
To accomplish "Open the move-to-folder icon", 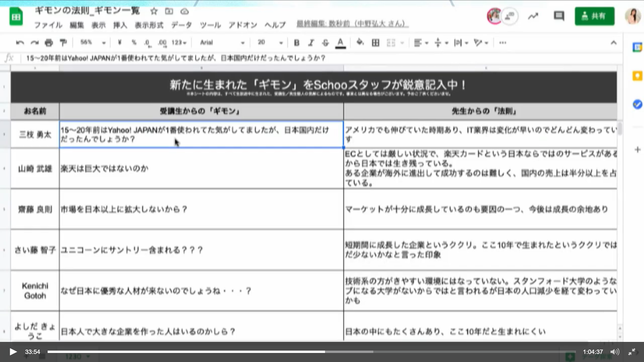I will pos(169,11).
